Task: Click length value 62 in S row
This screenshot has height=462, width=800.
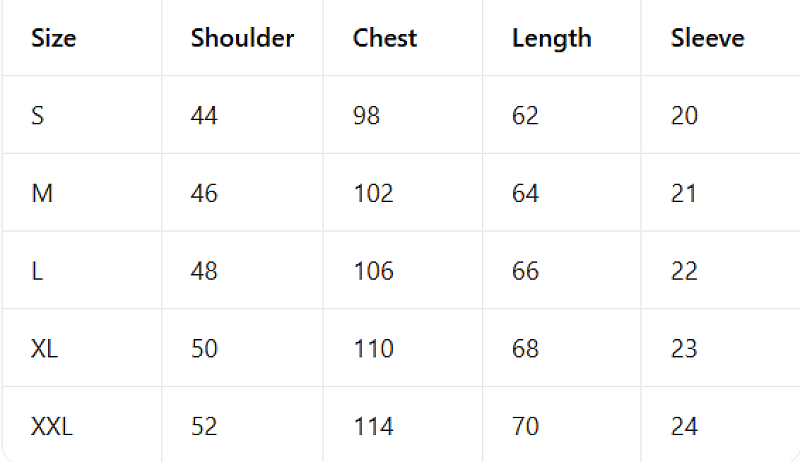Action: (x=525, y=116)
